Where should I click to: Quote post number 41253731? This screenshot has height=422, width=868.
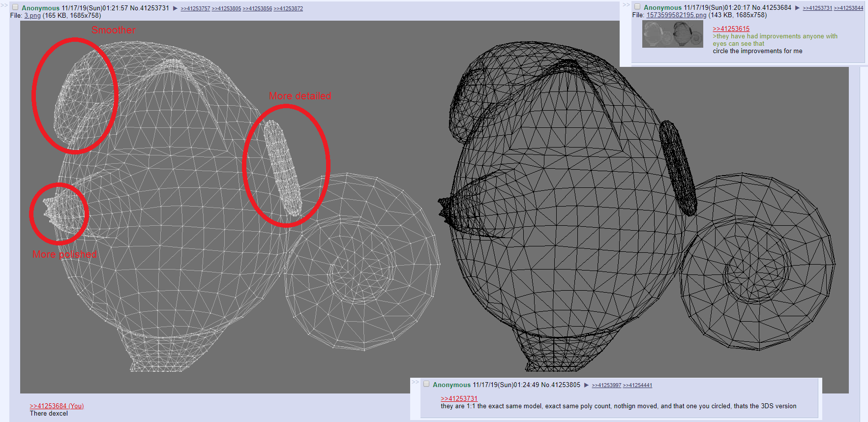(154, 8)
